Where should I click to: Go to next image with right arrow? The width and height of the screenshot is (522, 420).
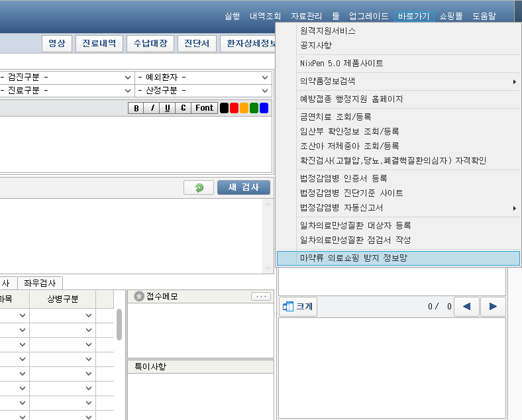coord(492,307)
